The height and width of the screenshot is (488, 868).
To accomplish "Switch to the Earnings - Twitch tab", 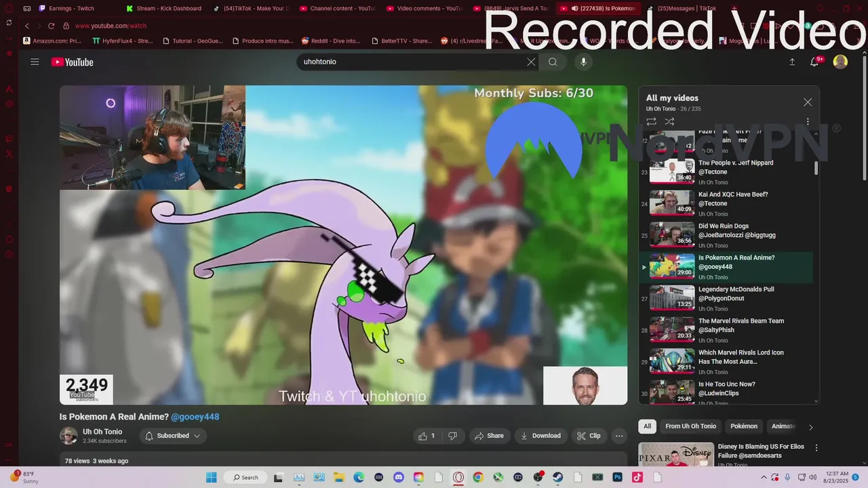I will [x=72, y=8].
